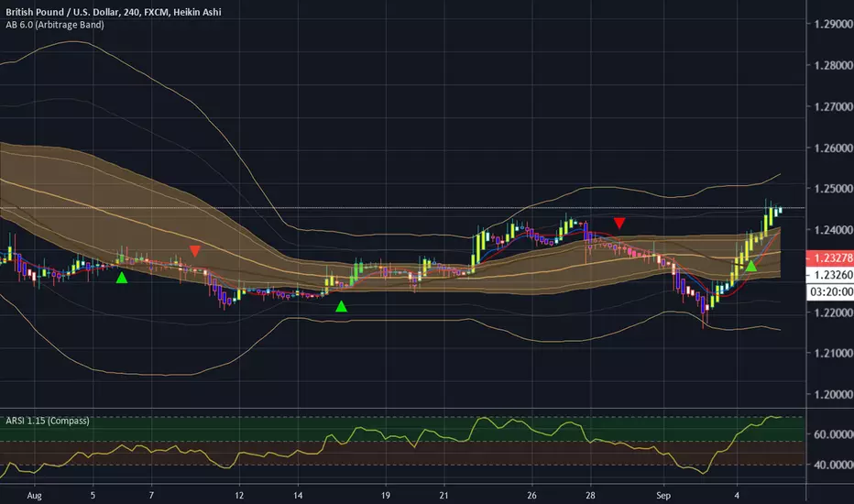Click the 03:20:00 bar countdown label
The image size is (854, 504).
[830, 292]
